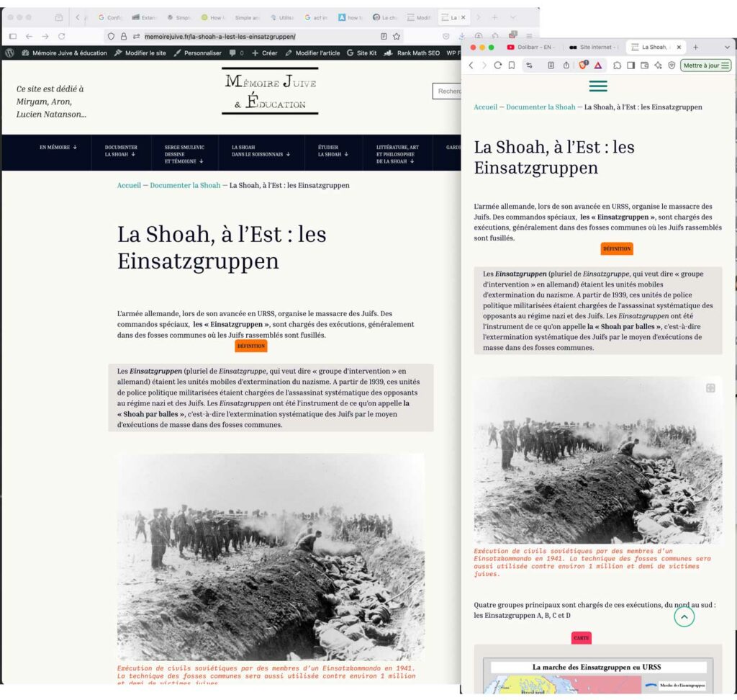Toggle Firefox reader view icon
The width and height of the screenshot is (737, 700).
click(x=384, y=36)
